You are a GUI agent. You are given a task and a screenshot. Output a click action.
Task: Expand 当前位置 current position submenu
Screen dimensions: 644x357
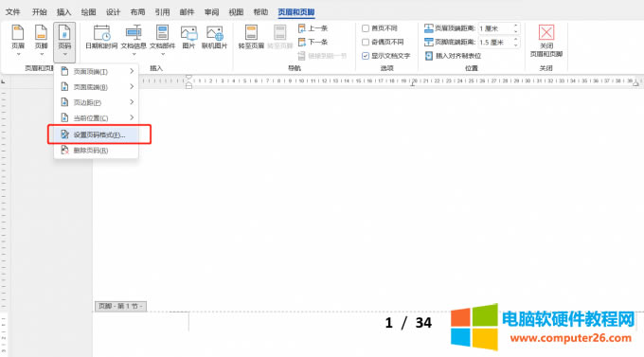click(97, 118)
